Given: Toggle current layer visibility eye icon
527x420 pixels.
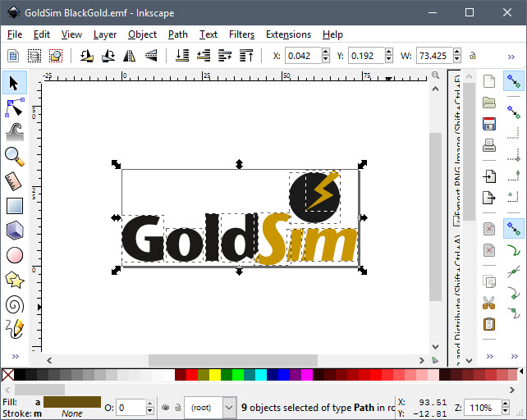Looking at the screenshot, I should click(x=165, y=408).
